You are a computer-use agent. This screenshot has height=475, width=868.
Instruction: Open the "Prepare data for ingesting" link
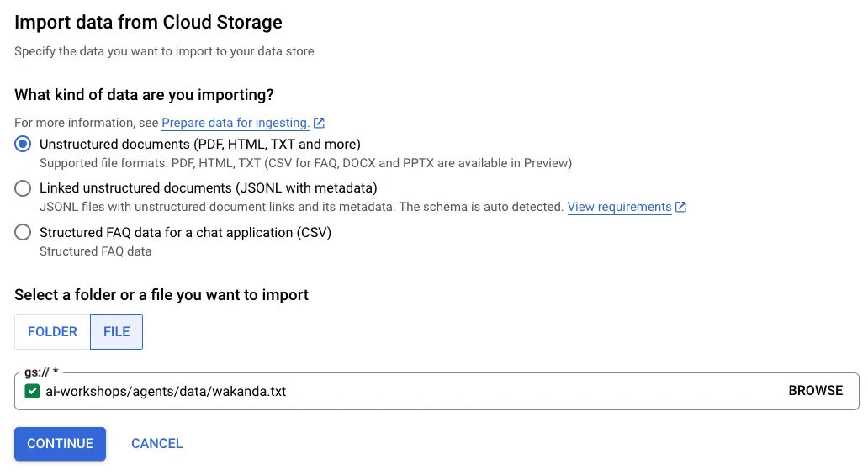point(236,123)
